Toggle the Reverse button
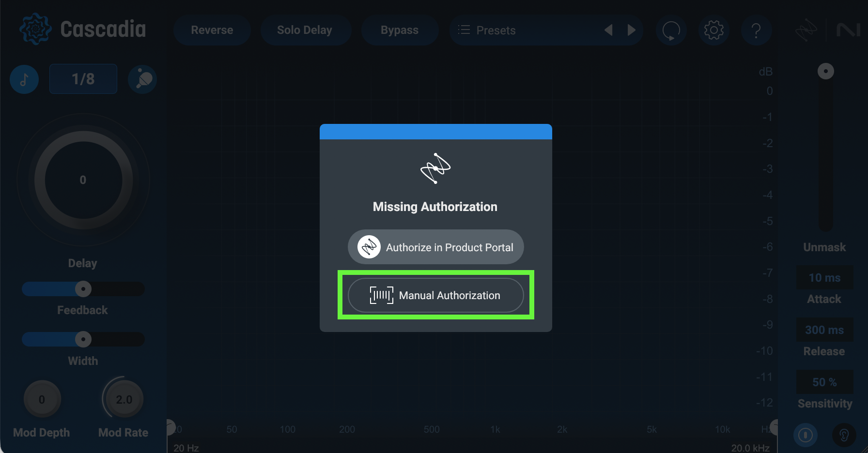 pos(212,30)
